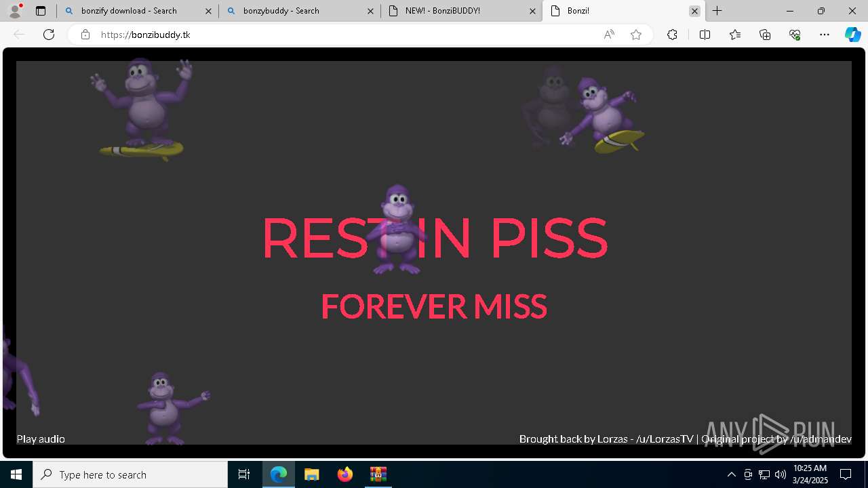
Task: Close the 'Bonzi!' tab
Action: pos(694,11)
